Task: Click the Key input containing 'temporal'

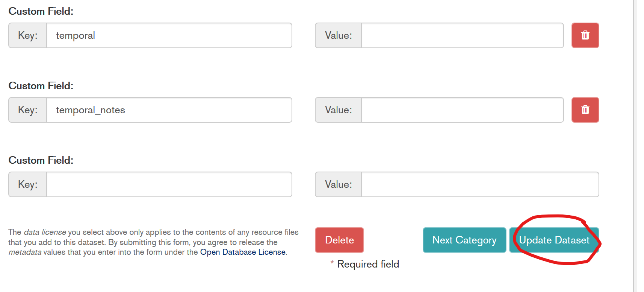Action: pos(169,35)
